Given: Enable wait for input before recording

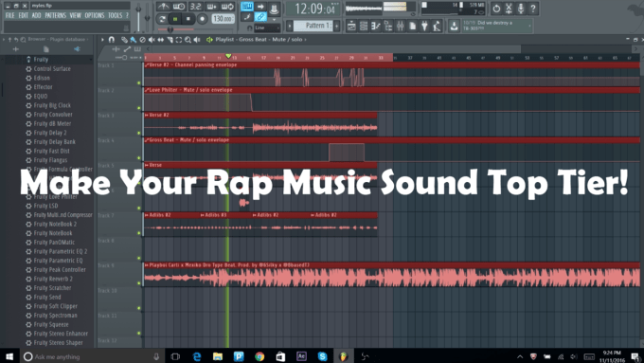Looking at the screenshot, I should [x=179, y=7].
